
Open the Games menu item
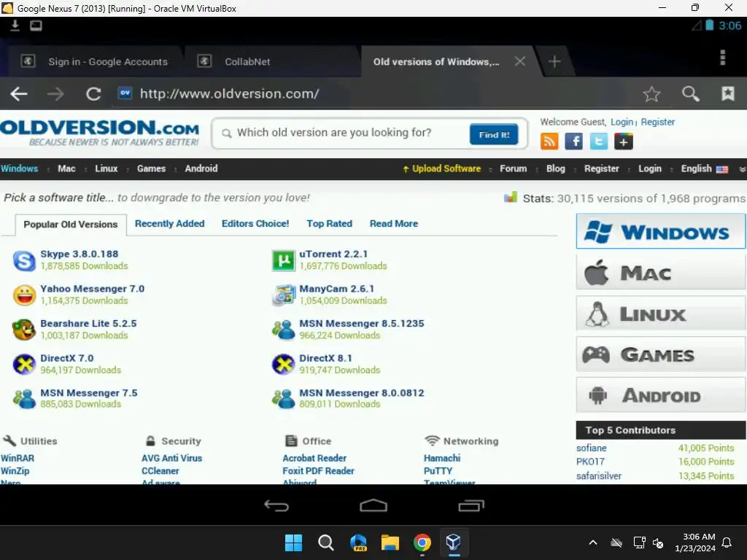151,168
